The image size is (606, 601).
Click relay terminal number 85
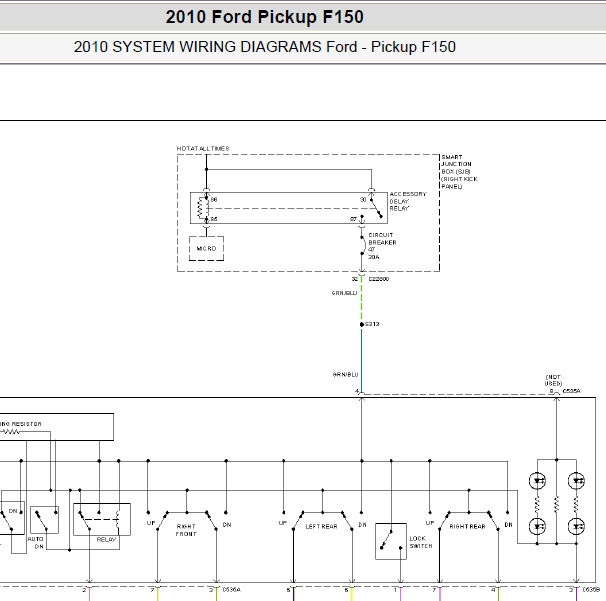pos(214,219)
